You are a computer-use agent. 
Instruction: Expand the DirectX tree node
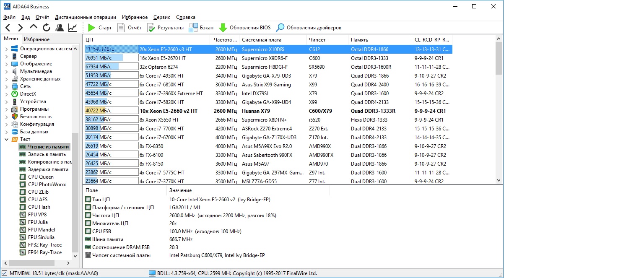(x=6, y=94)
